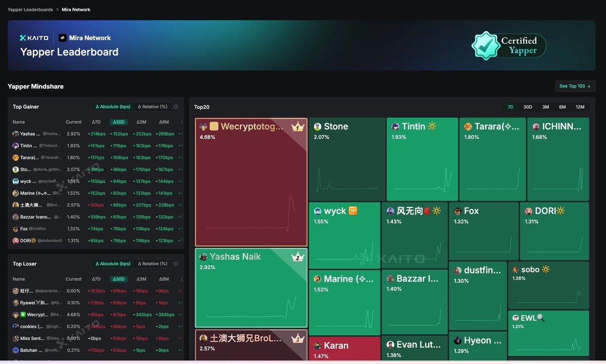Click DORI avatar in Top Gainer list
The image size is (606, 364).
click(x=16, y=240)
